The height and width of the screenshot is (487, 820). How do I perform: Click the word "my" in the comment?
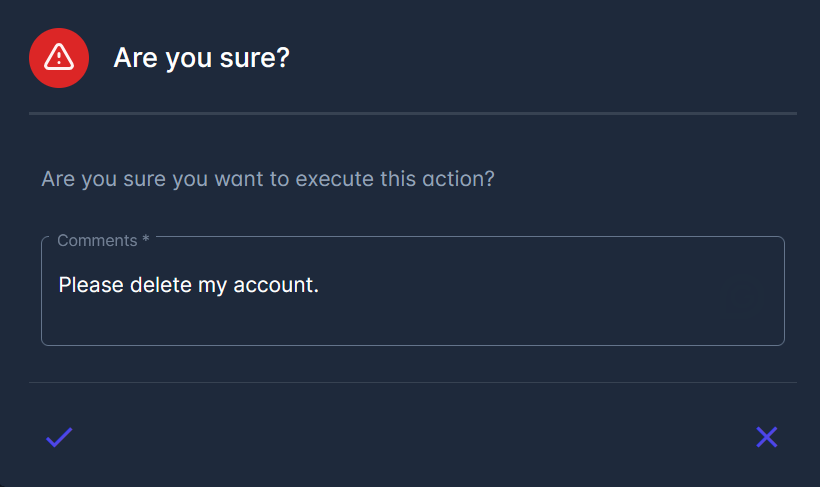click(x=212, y=285)
